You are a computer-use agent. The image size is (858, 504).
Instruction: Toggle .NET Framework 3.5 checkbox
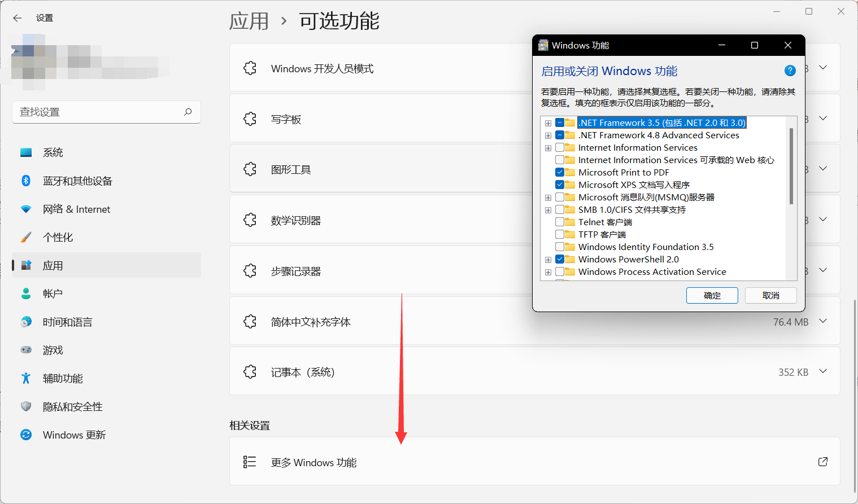560,122
